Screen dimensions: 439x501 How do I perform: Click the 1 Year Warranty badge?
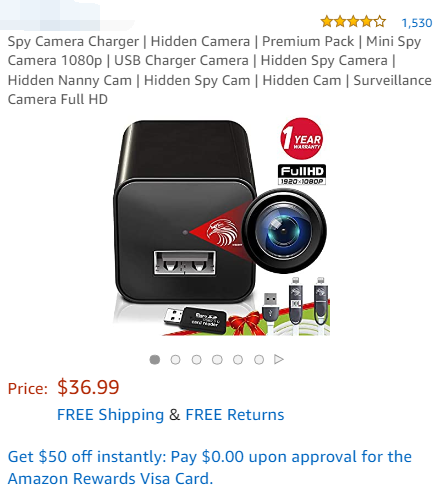point(302,138)
